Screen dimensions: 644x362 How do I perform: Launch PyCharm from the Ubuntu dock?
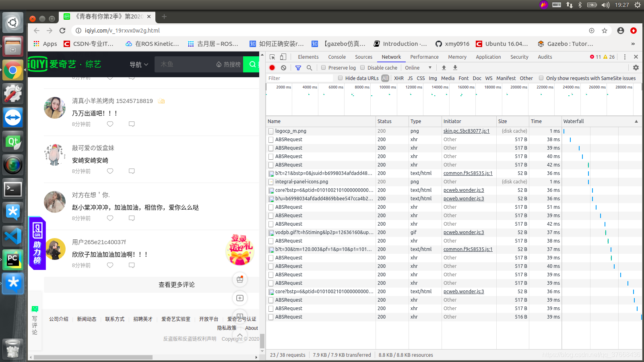pos(13,259)
